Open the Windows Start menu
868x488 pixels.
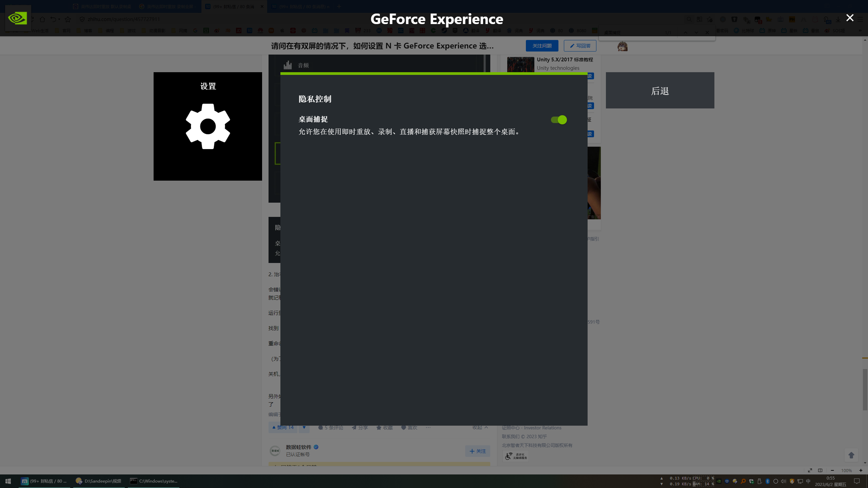point(8,481)
